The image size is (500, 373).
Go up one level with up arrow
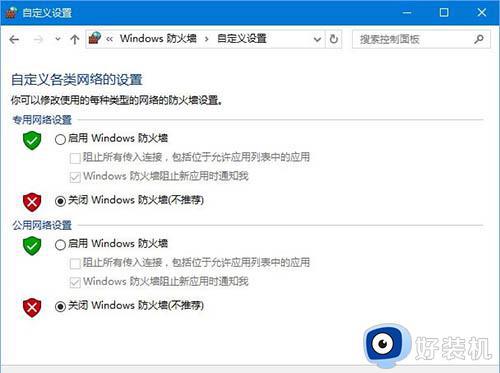(75, 40)
